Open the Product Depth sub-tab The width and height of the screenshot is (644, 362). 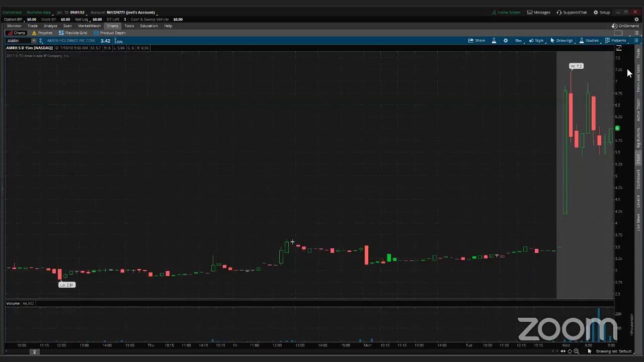(109, 33)
